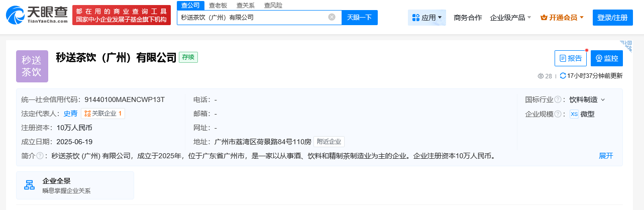644x210 pixels.
Task: Click the 秒送茶饮 company logo thumbnail
Action: (x=32, y=66)
